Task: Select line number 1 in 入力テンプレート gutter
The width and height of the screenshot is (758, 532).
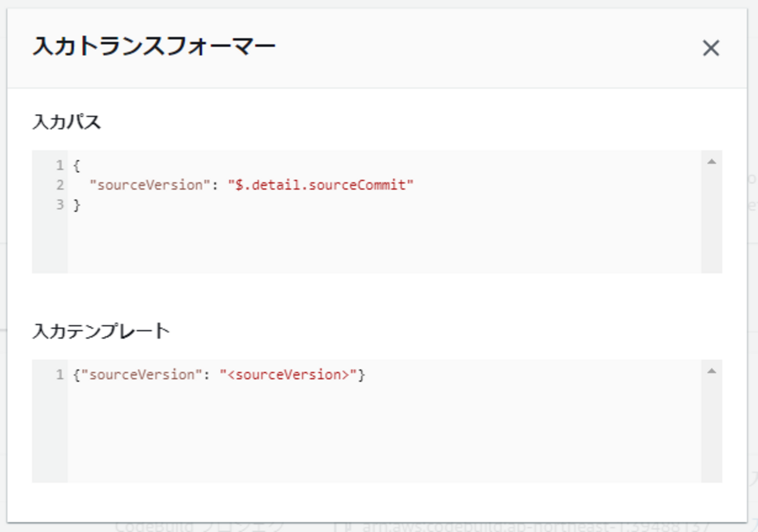Action: (x=59, y=375)
